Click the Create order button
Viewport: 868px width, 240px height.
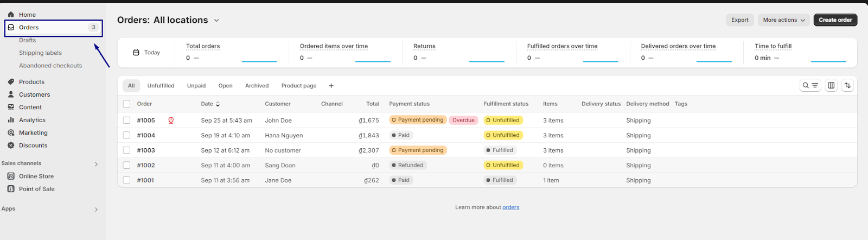[x=835, y=20]
